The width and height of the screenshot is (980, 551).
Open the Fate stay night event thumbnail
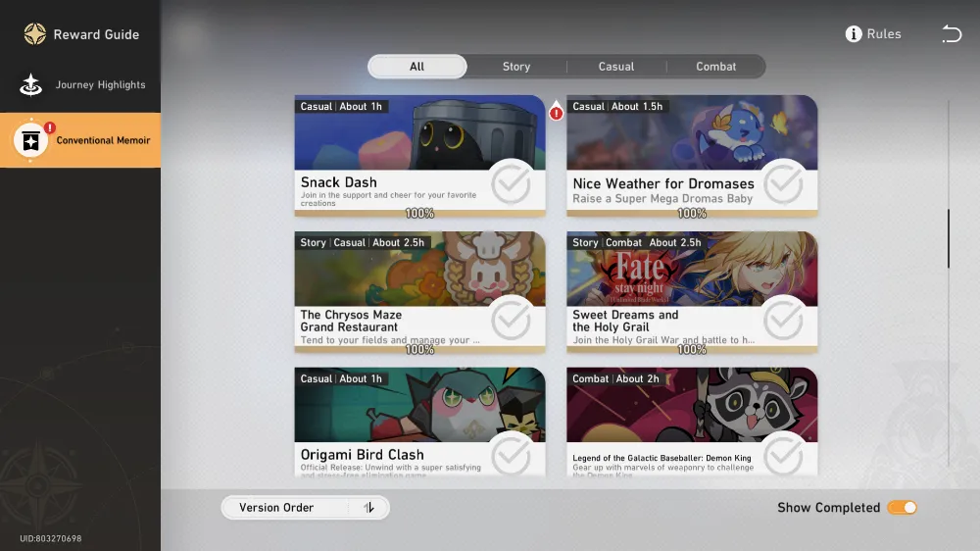point(692,269)
